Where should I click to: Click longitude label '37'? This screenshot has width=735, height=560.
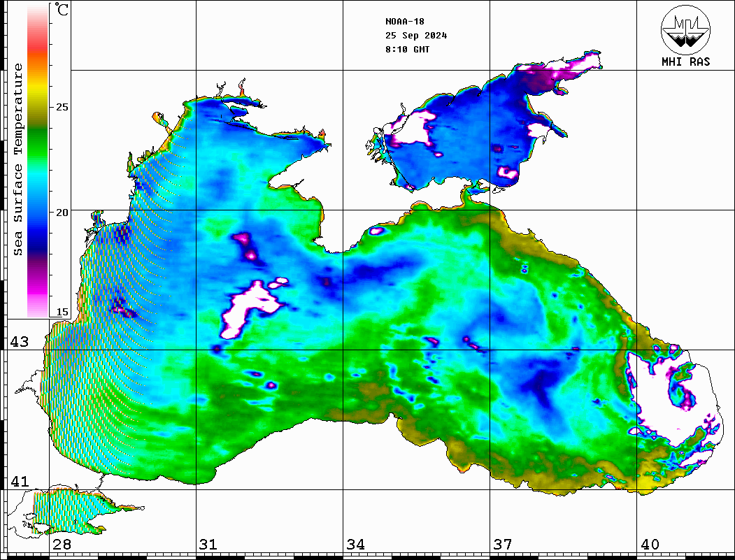click(x=503, y=545)
